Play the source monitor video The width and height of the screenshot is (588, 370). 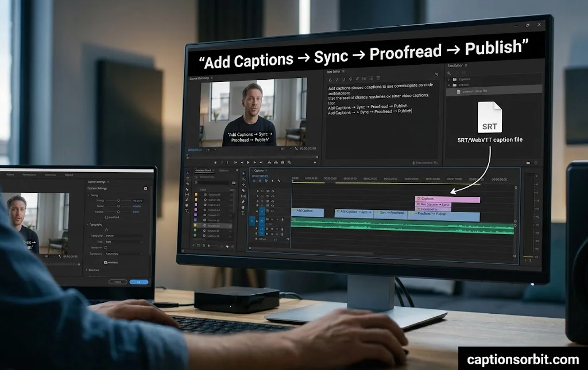coord(248,162)
